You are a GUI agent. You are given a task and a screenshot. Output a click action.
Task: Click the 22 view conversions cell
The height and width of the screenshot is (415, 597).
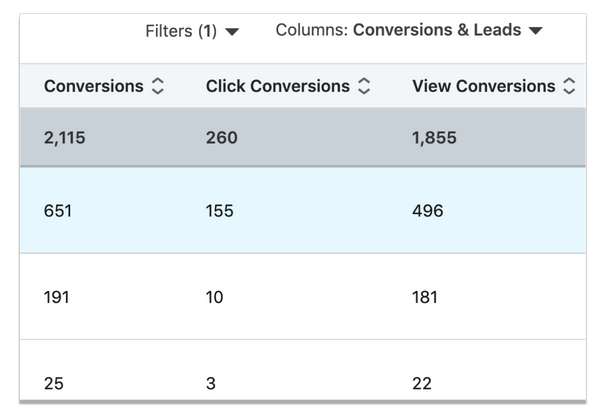coord(422,383)
